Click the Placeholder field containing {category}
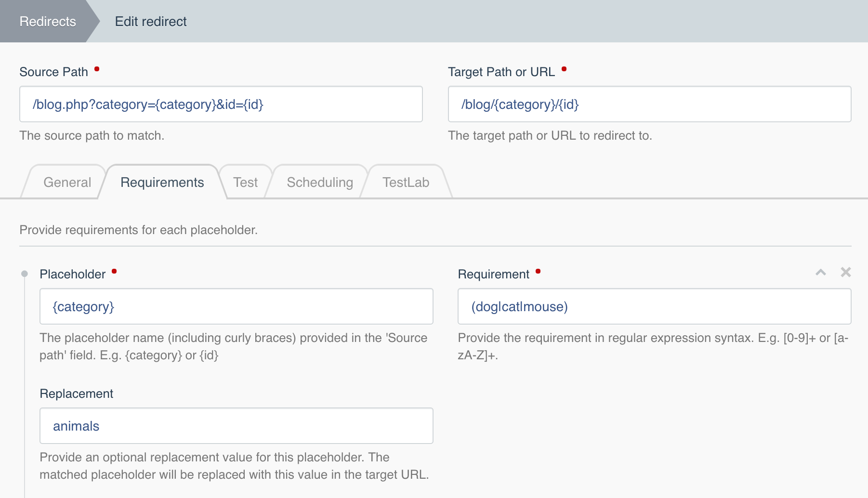Screen dimensions: 868x498 click(236, 307)
